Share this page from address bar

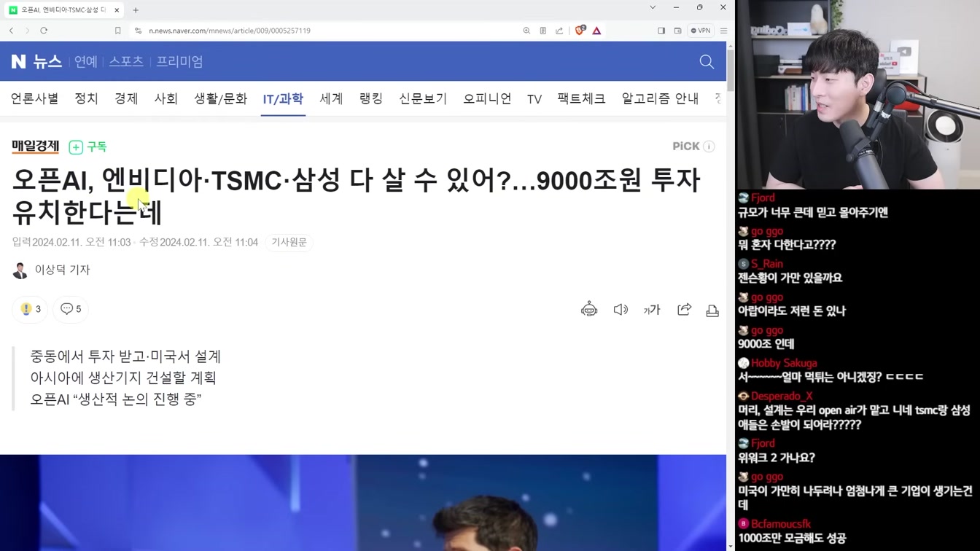click(559, 31)
